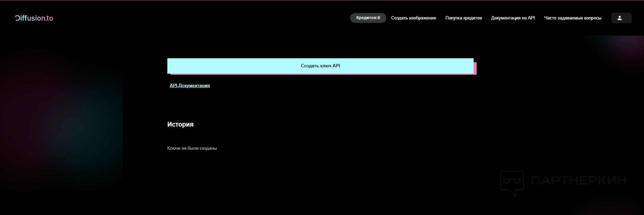The height and width of the screenshot is (215, 644).
Task: Open the user account profile icon
Action: click(x=621, y=18)
